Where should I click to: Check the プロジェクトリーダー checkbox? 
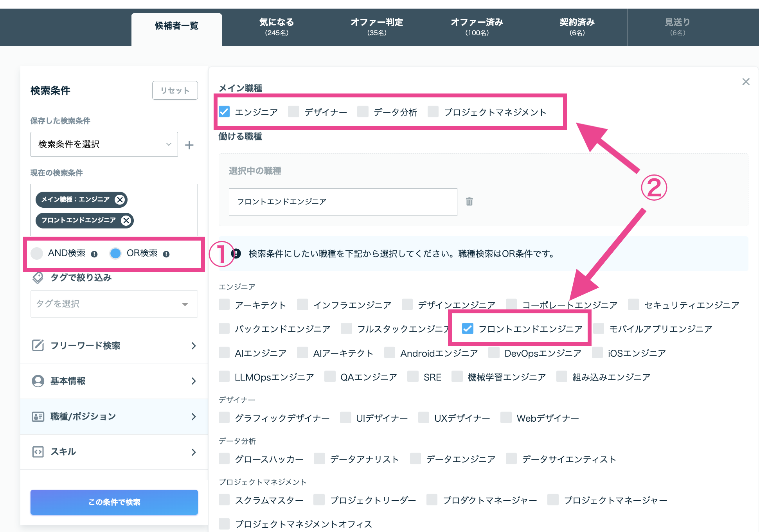point(319,500)
